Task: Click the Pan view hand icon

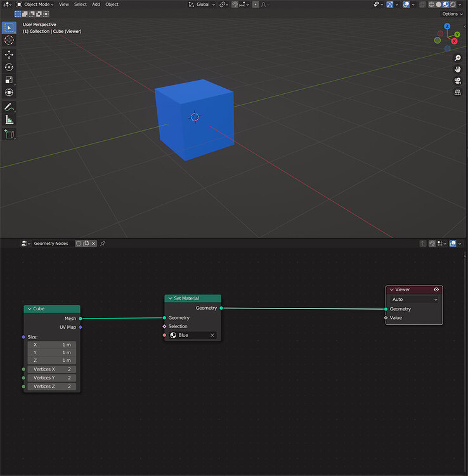Action: point(458,69)
